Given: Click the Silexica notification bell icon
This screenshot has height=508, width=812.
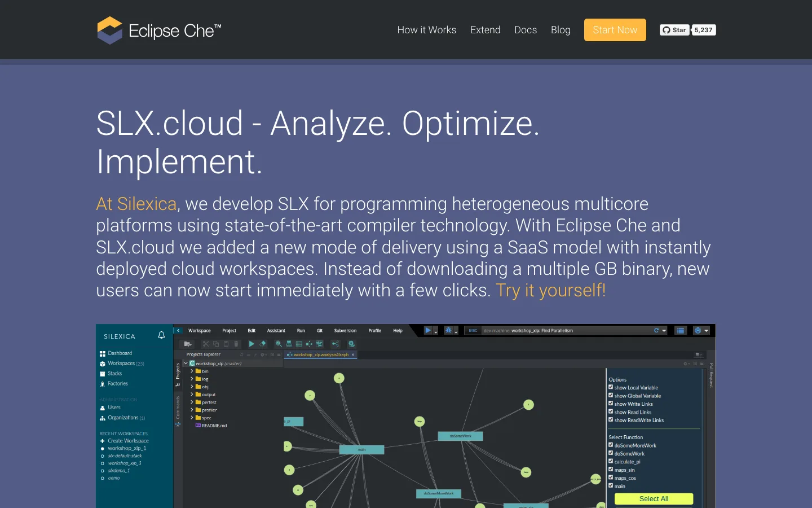Looking at the screenshot, I should pyautogui.click(x=161, y=335).
